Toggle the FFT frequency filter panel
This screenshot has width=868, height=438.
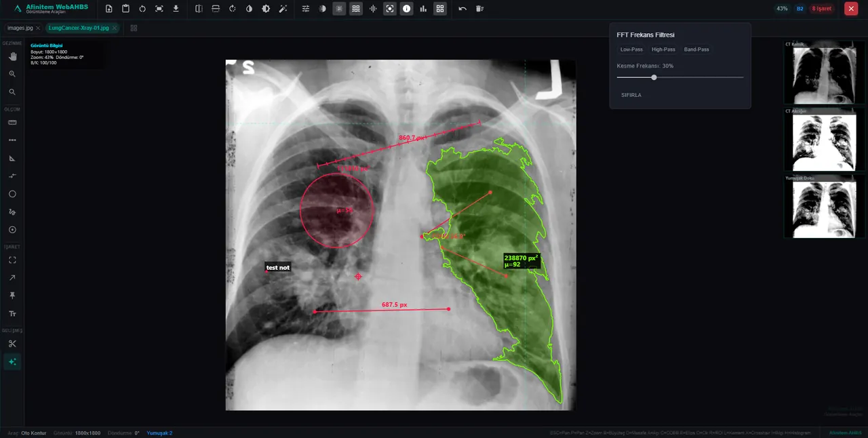point(356,9)
